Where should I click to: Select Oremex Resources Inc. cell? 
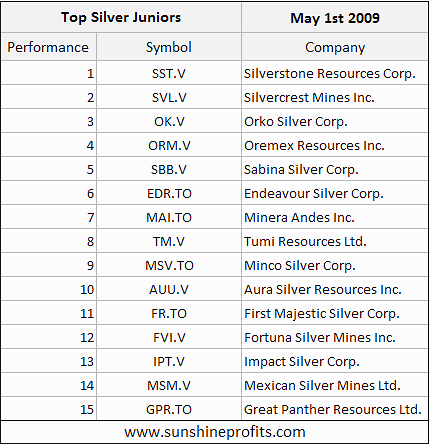[x=335, y=145]
